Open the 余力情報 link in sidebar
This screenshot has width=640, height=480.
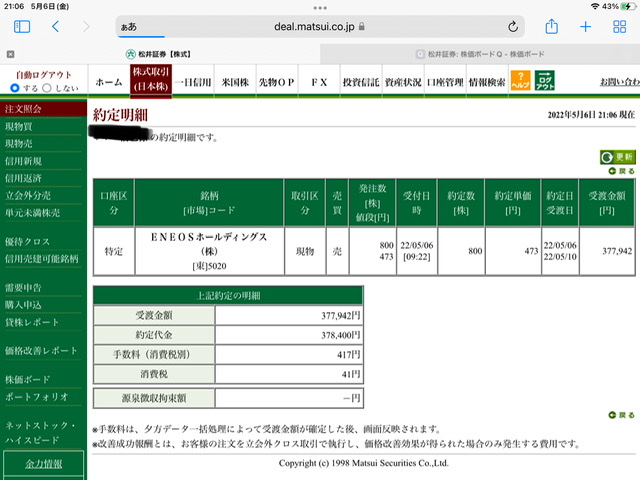pos(44,464)
